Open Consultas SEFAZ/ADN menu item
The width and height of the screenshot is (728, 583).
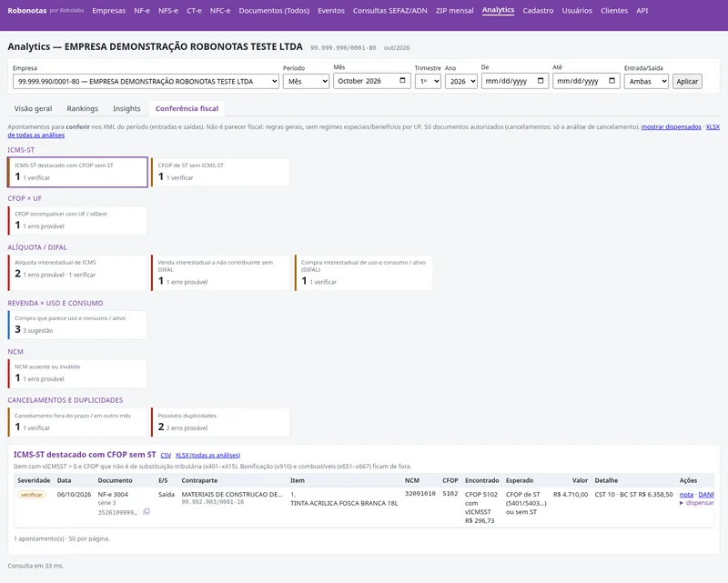click(x=390, y=11)
